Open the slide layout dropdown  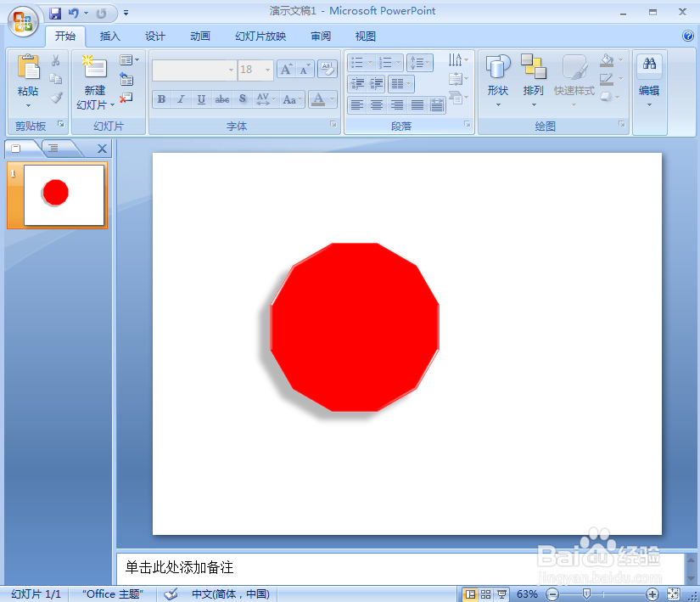[x=130, y=59]
